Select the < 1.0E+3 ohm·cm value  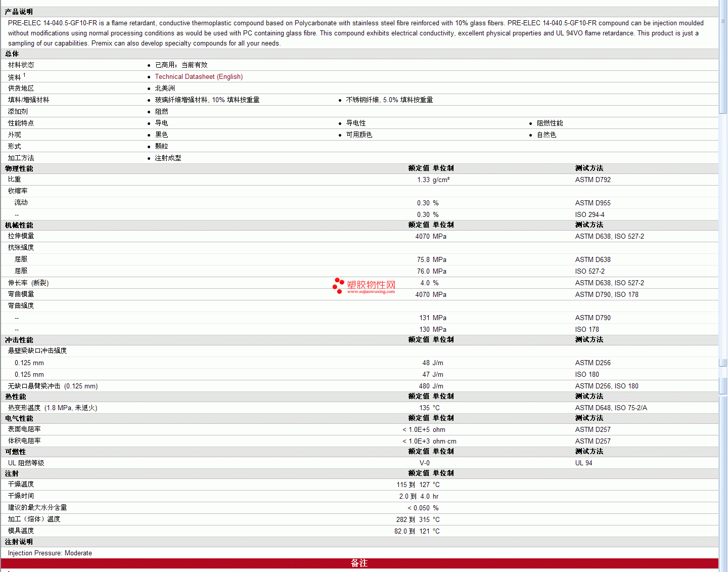(429, 442)
